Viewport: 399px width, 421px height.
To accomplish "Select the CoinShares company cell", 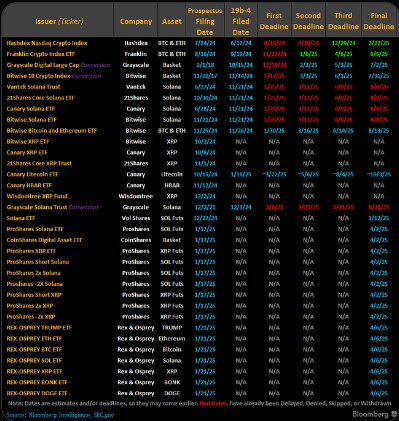I will click(x=136, y=240).
